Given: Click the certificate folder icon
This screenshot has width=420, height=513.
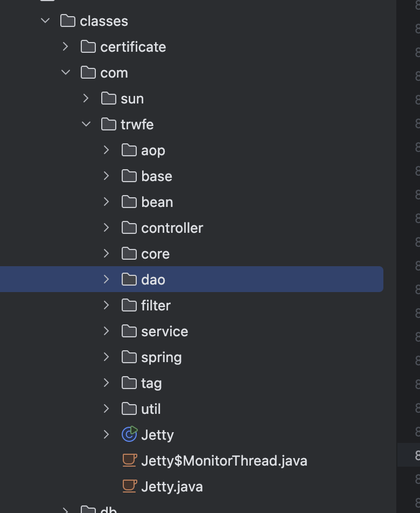Looking at the screenshot, I should 88,46.
